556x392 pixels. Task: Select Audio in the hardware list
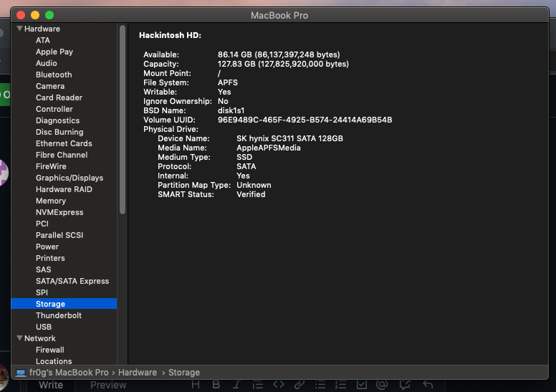[46, 63]
